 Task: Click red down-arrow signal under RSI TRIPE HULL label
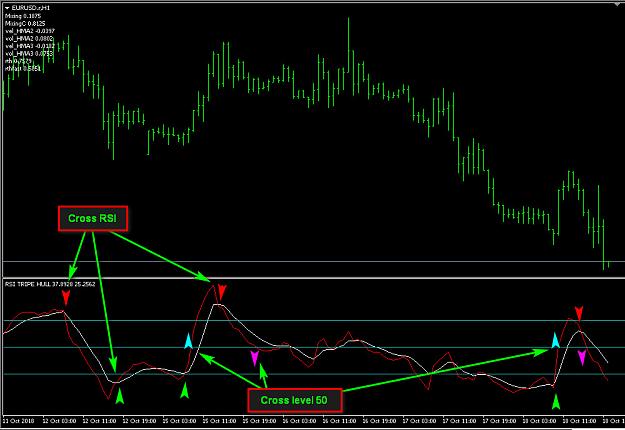[x=66, y=298]
